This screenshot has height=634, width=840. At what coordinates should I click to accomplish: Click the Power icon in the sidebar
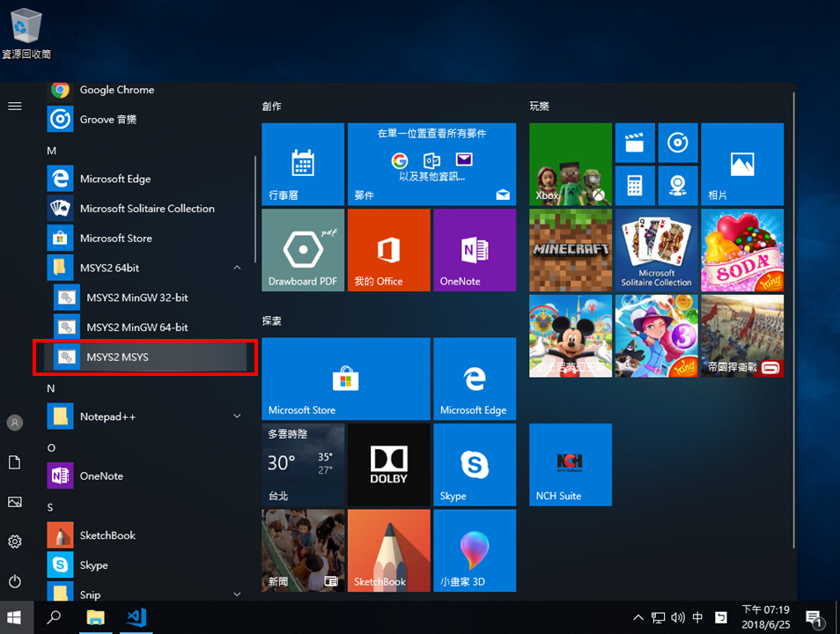click(x=15, y=581)
